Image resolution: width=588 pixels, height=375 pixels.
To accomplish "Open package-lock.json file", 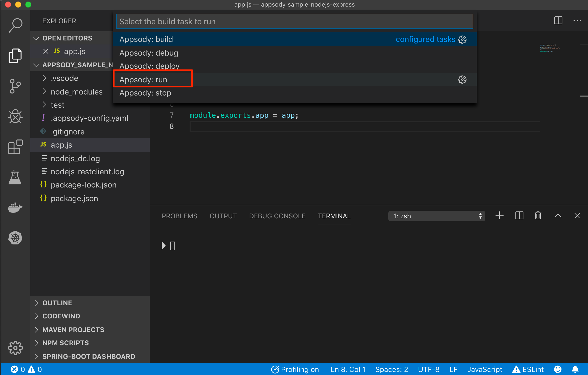I will (90, 185).
